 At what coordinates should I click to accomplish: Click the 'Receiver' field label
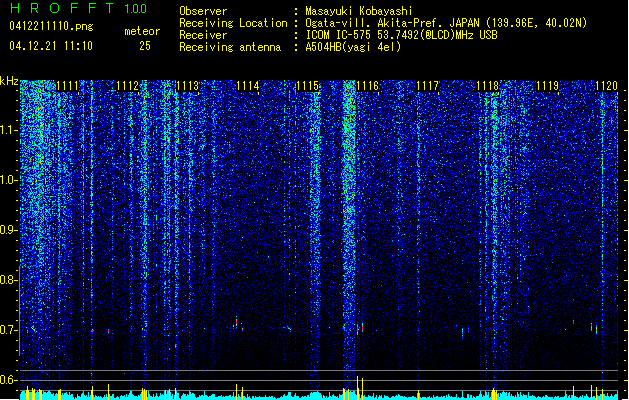point(203,35)
